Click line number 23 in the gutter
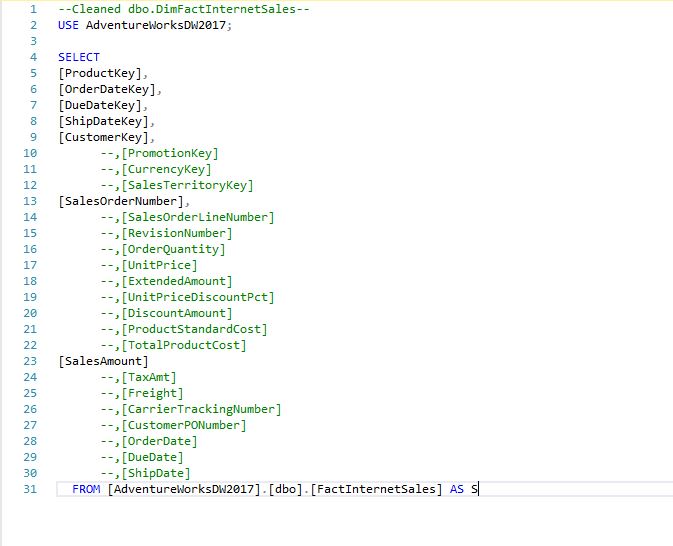 coord(30,361)
